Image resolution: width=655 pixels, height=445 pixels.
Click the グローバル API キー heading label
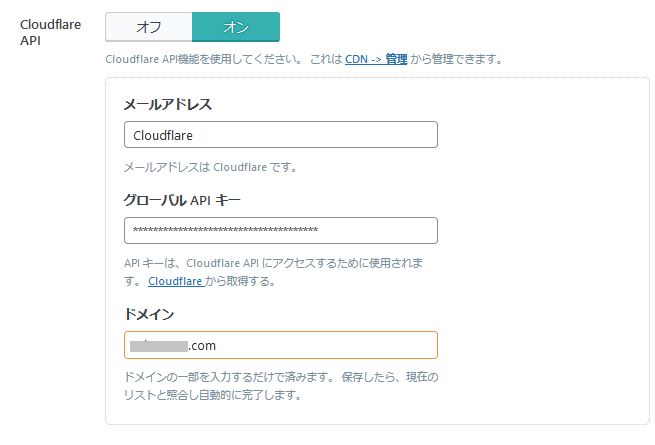[181, 200]
